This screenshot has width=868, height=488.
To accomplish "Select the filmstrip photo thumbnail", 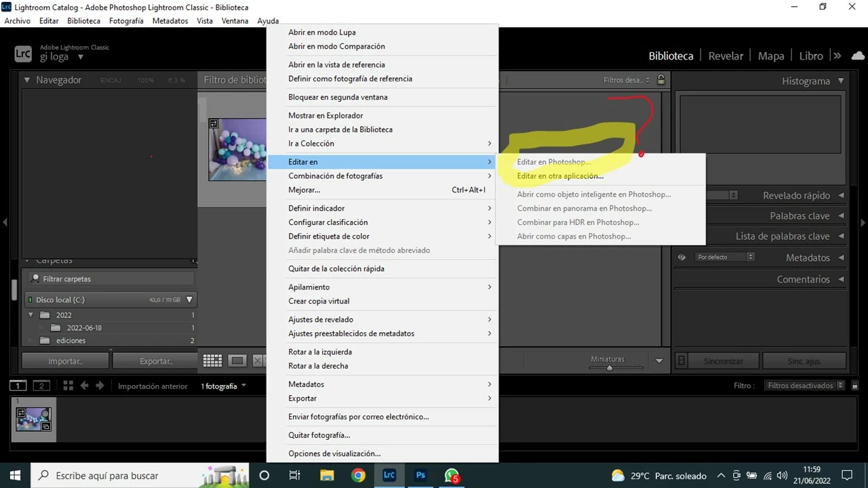I will [x=33, y=418].
